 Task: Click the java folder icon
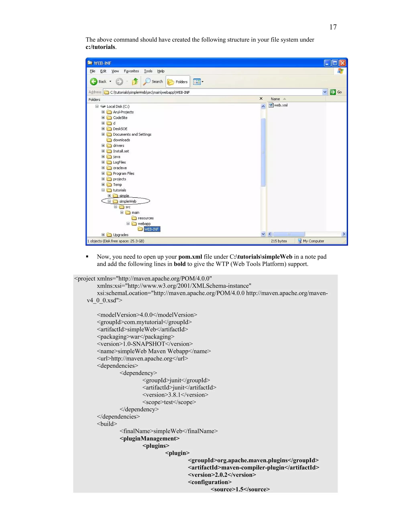(109, 157)
